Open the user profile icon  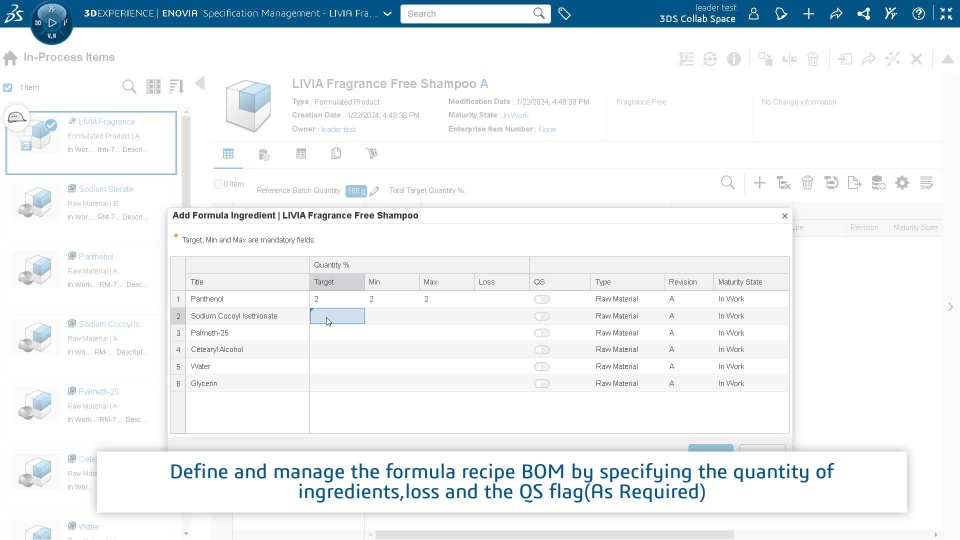coord(754,13)
